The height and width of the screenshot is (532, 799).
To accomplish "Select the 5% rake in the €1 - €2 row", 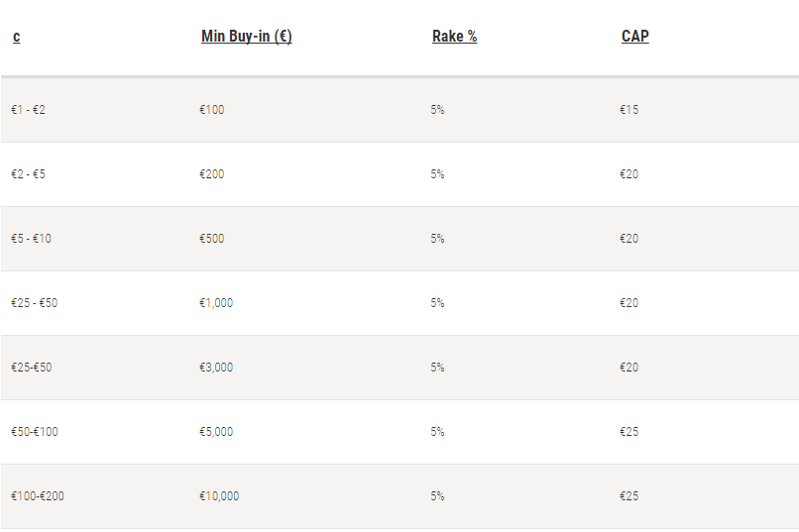I will click(x=437, y=109).
